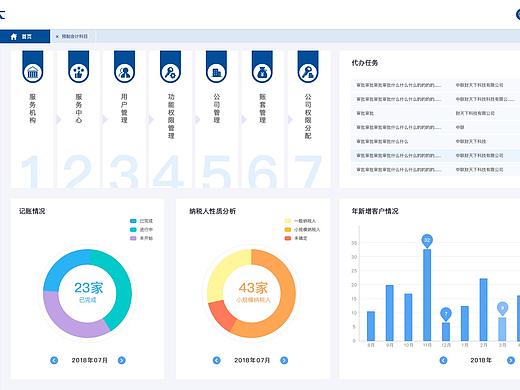Click the 32 marker pin above 11月 bar
The width and height of the screenshot is (520, 390).
[427, 241]
